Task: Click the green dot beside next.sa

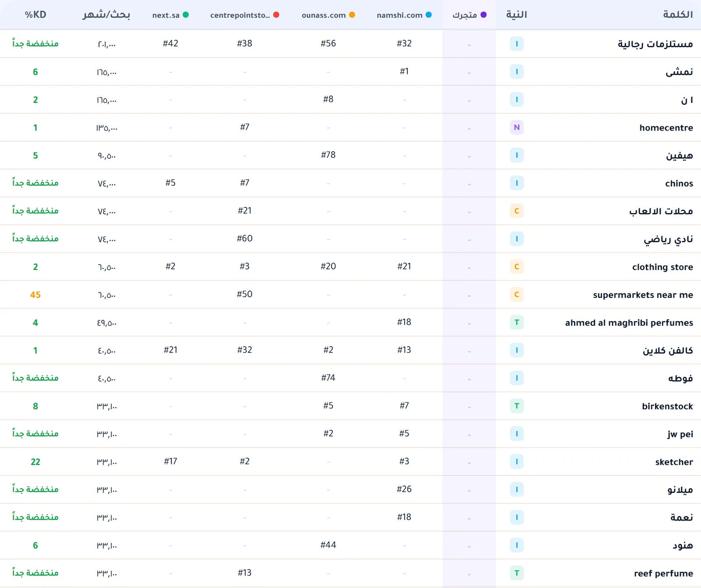Action: [x=186, y=14]
